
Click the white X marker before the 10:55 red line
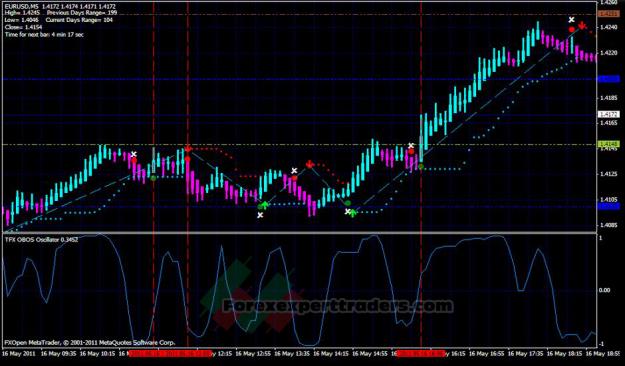point(134,154)
